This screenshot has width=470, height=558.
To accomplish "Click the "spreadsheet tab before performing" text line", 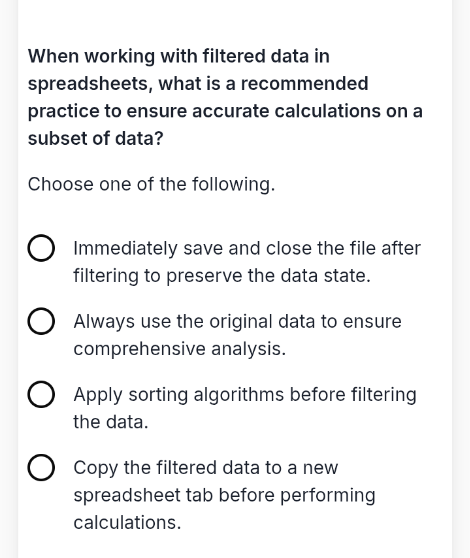I will (225, 495).
